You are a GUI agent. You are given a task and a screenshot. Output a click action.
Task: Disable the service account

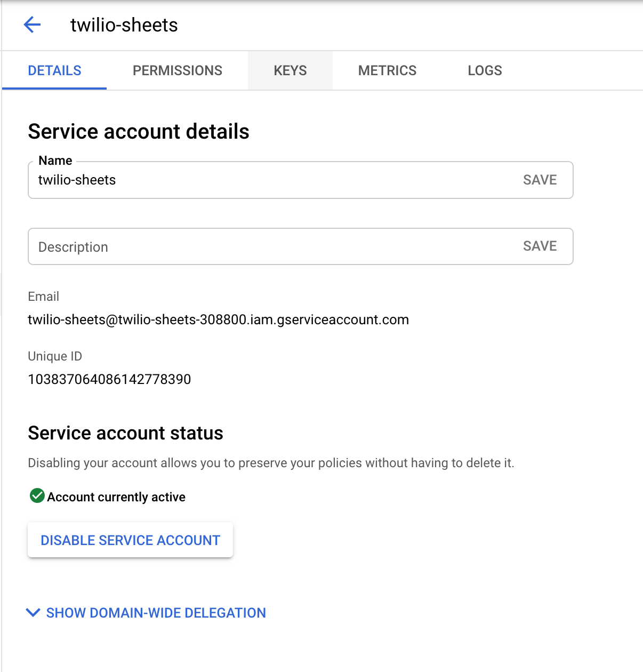(x=130, y=540)
